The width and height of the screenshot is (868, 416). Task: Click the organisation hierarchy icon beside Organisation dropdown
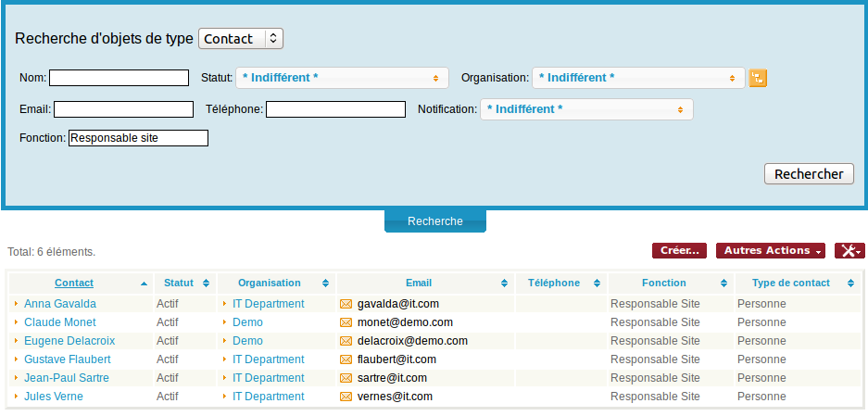[x=758, y=79]
